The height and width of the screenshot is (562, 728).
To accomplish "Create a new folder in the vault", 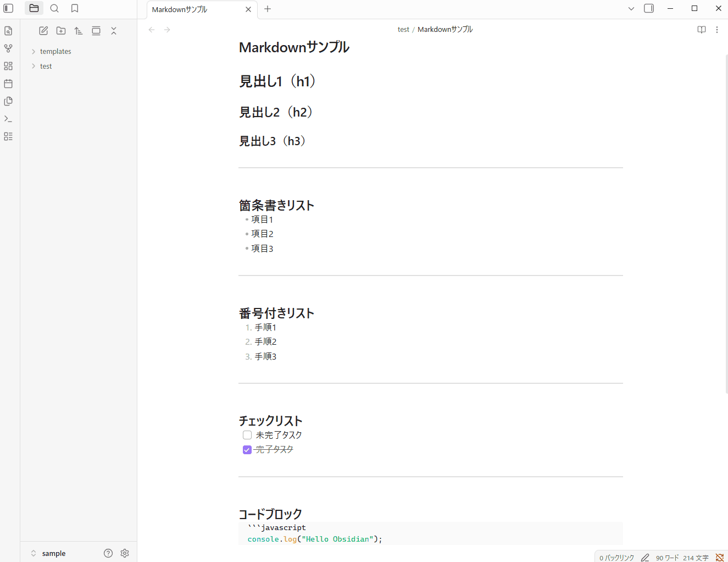I will pyautogui.click(x=61, y=31).
